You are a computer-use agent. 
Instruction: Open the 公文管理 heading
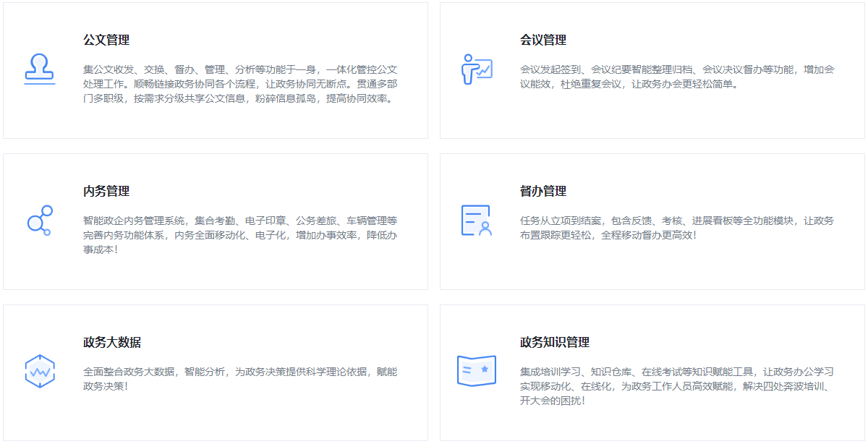click(x=106, y=40)
